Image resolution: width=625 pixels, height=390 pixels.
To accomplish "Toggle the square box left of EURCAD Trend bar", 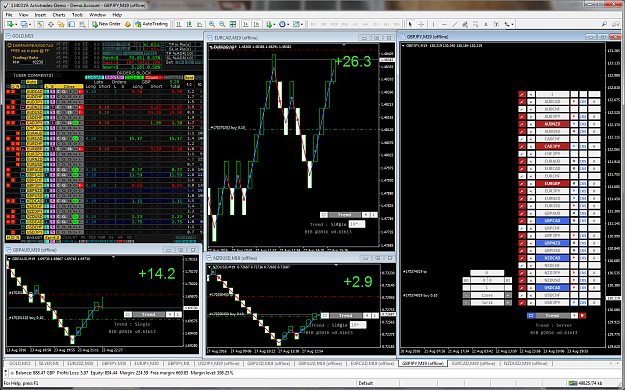I will point(324,215).
